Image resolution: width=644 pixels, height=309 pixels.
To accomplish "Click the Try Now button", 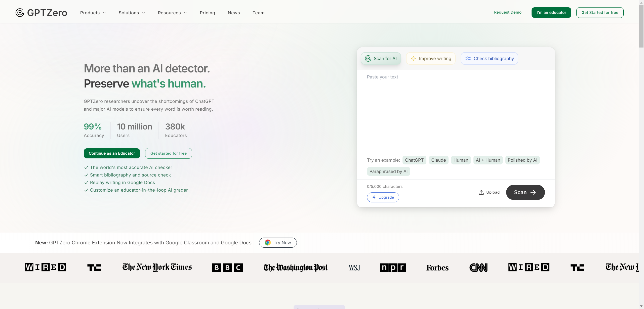I will pyautogui.click(x=278, y=243).
